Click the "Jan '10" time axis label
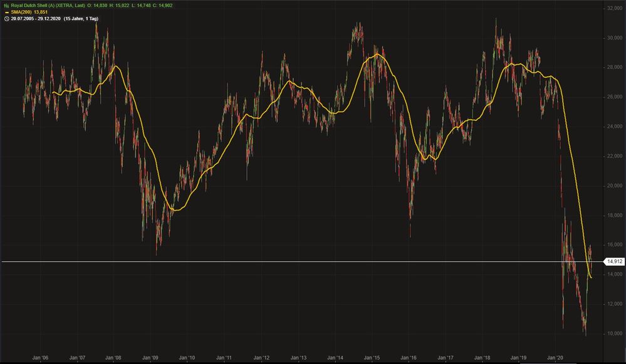This screenshot has height=364, width=626. coord(187,358)
